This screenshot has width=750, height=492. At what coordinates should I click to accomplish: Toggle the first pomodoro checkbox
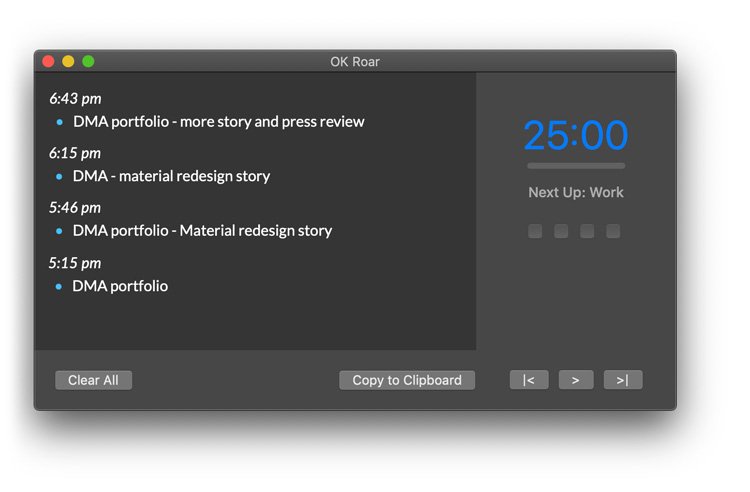535,231
